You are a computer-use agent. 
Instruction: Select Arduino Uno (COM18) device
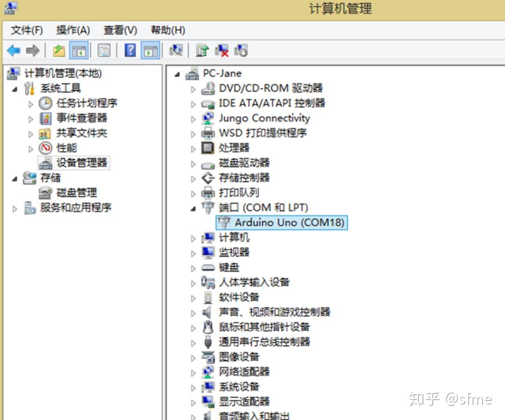281,222
